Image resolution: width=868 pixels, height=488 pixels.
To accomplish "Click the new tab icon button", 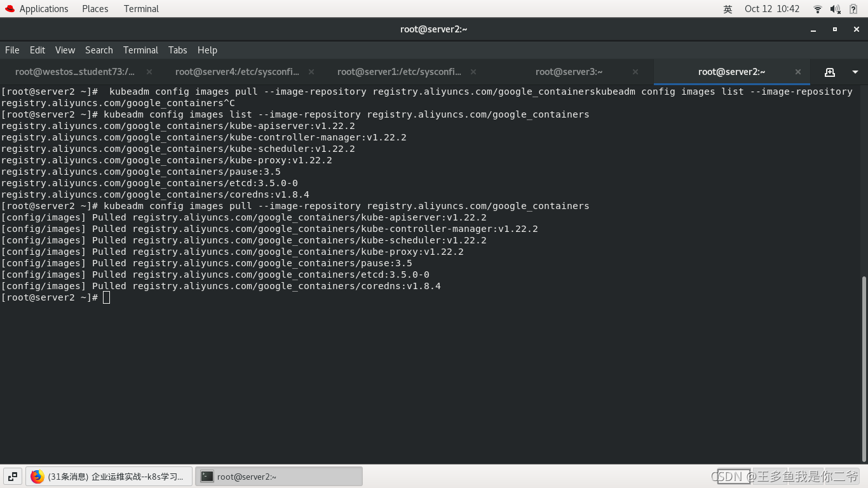I will 830,72.
